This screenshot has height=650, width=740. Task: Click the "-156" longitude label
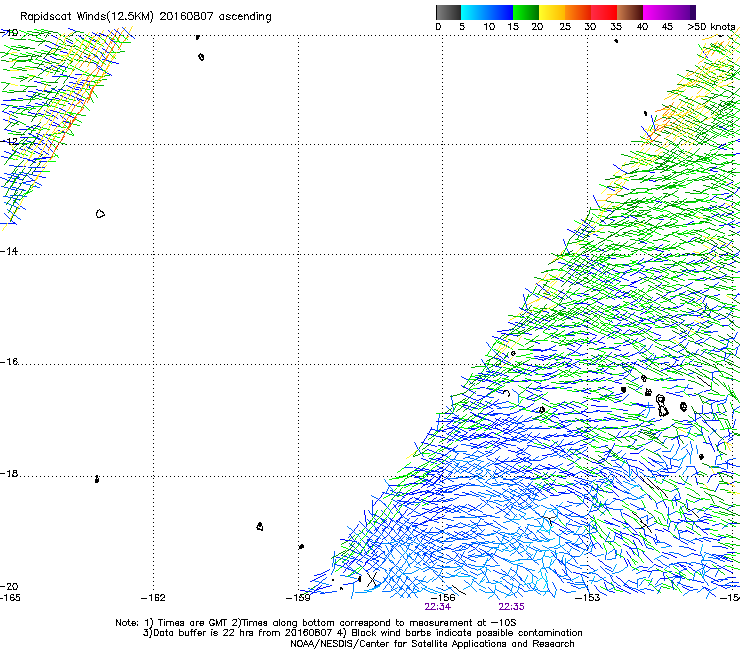443,598
